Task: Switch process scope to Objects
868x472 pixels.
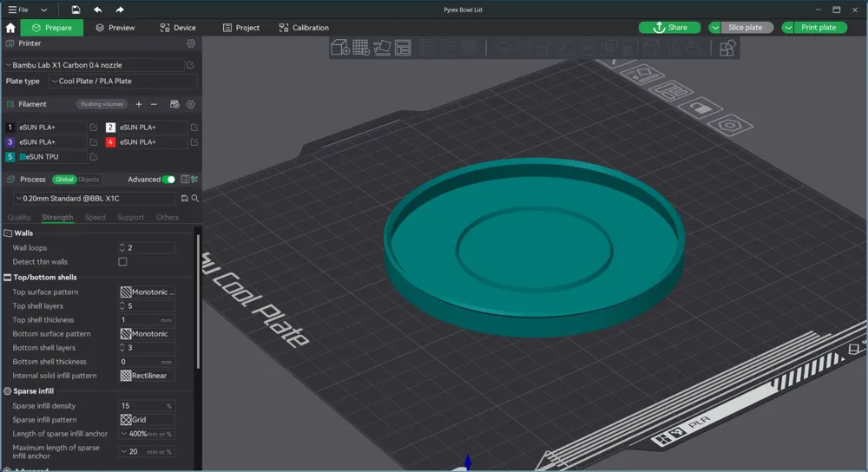Action: tap(89, 180)
